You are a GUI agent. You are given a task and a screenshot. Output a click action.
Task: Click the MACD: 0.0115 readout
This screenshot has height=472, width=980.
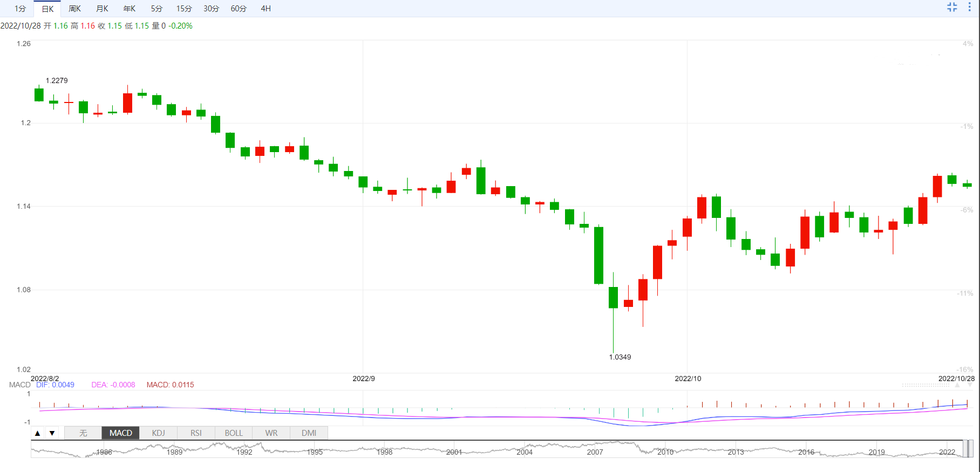170,385
